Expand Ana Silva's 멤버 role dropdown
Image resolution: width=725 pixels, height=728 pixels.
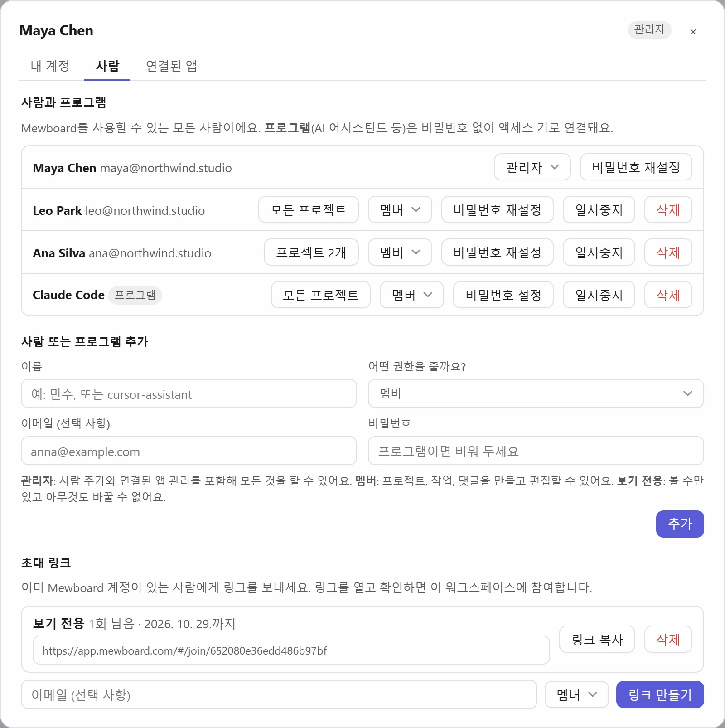(x=400, y=252)
